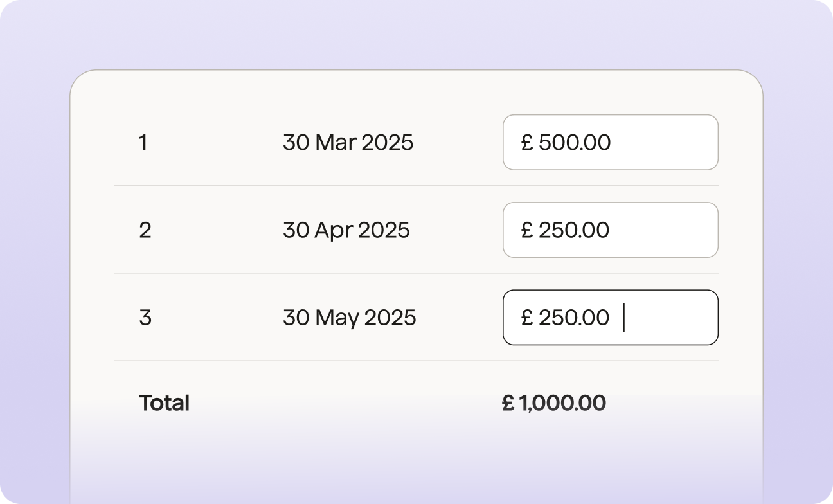Click row number 1
833x504 pixels.
(143, 143)
